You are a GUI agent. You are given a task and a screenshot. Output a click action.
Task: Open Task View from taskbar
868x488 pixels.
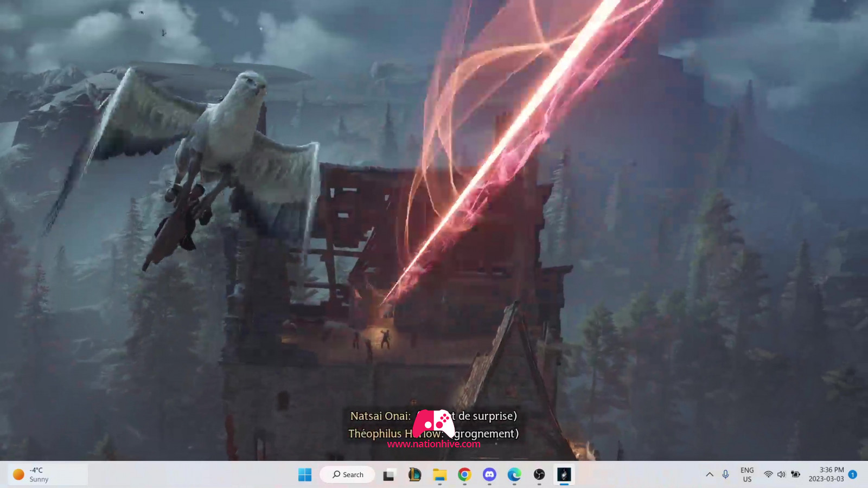389,475
